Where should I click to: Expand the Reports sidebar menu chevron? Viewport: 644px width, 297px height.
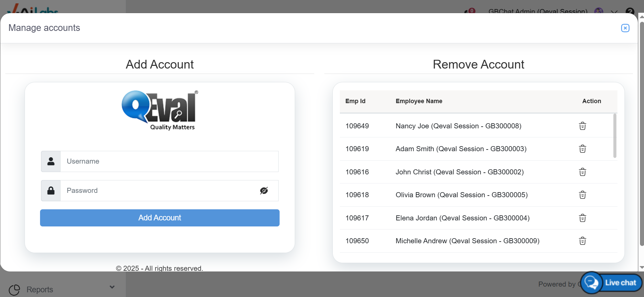[112, 287]
